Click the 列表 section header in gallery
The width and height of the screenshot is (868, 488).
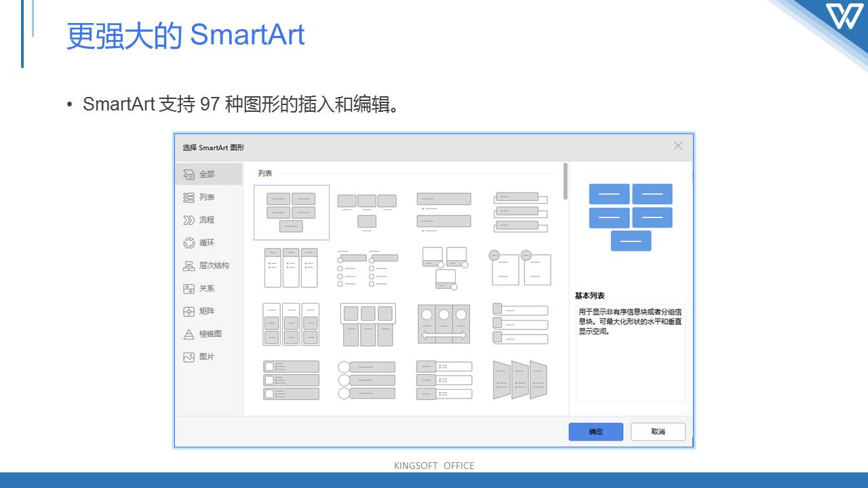point(265,174)
